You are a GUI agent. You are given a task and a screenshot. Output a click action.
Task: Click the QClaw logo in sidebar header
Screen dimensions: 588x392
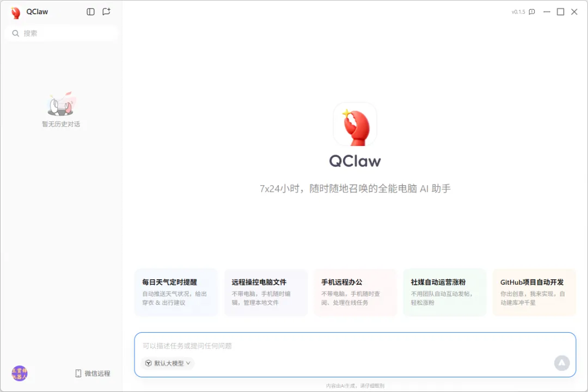16,13
